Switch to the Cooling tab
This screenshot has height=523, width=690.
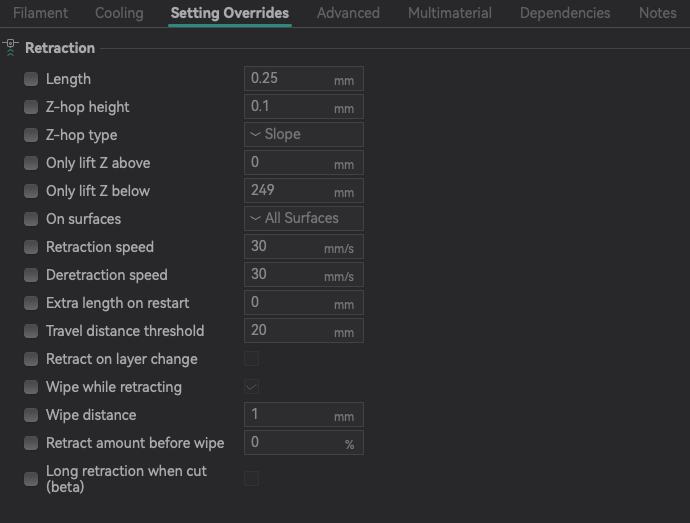click(x=119, y=13)
